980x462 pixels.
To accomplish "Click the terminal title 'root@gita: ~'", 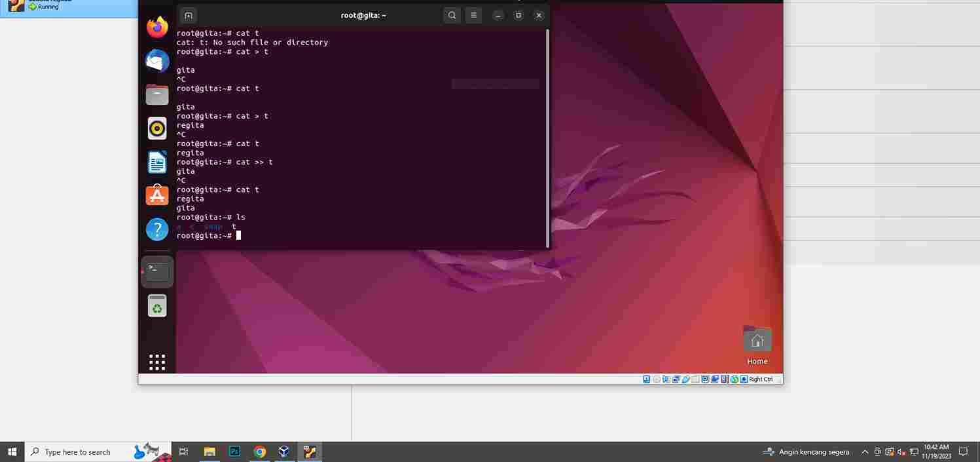I will (x=363, y=15).
